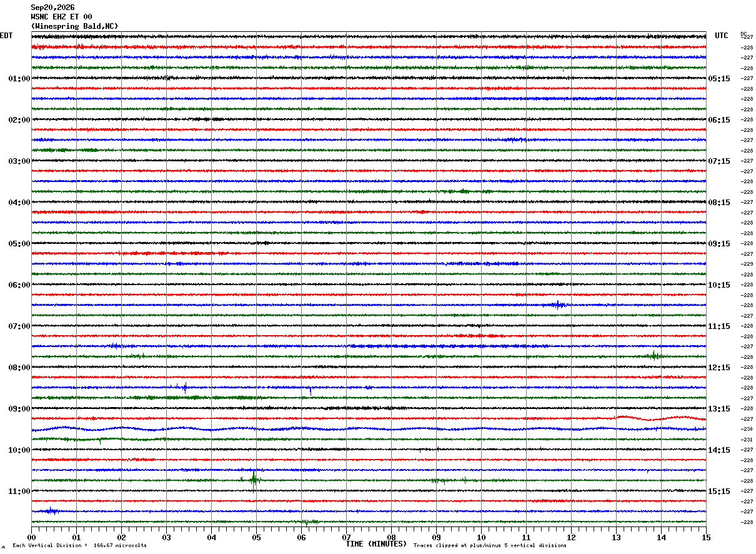This screenshot has height=554, width=756.
Task: Click the long-period wavy blue trace
Action: point(369,429)
